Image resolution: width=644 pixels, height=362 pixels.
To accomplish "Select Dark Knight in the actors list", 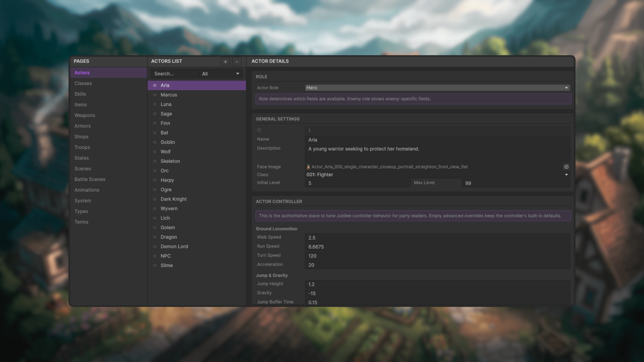I will 197,199.
